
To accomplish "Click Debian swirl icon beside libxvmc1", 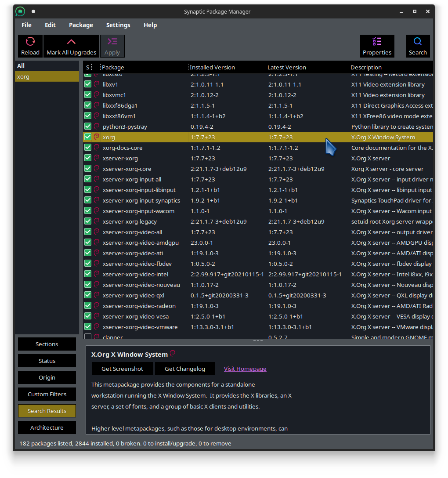I will (97, 95).
